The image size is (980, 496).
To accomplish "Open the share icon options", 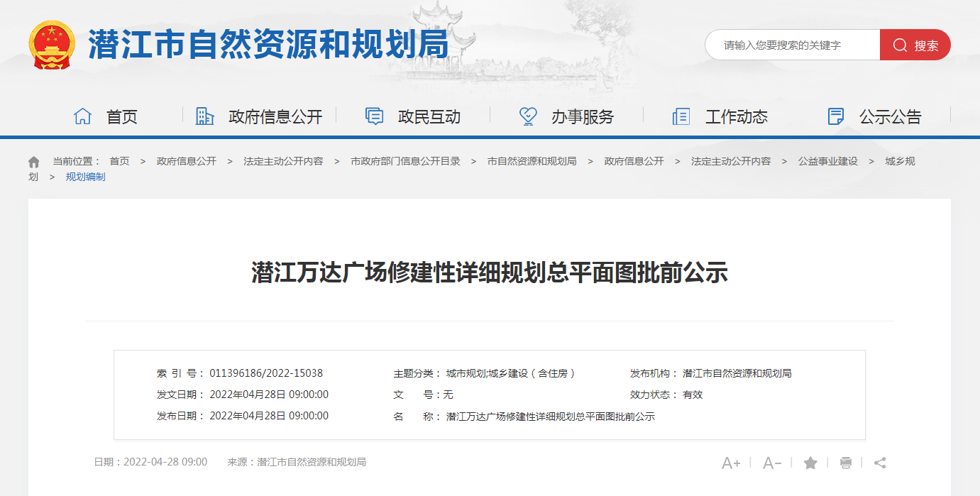I will (x=880, y=463).
